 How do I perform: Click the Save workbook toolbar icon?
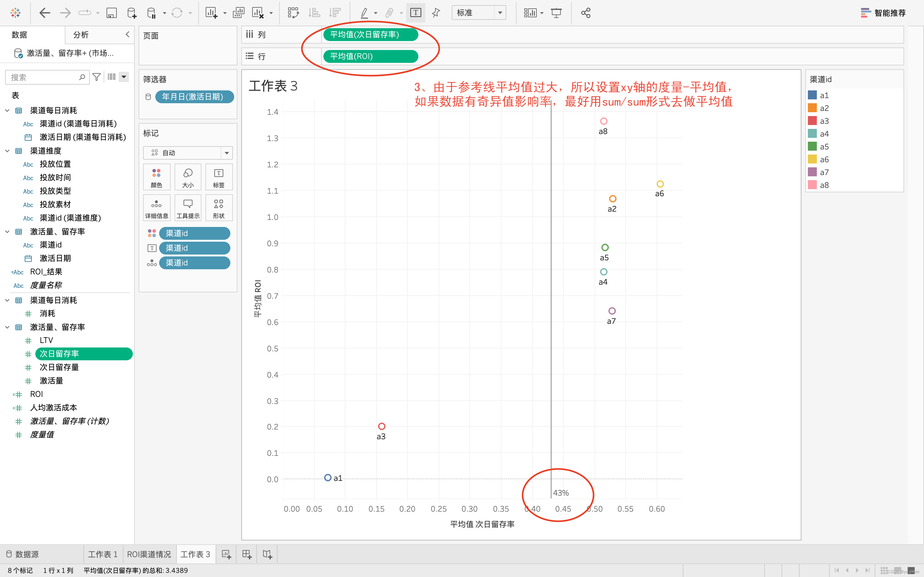[111, 13]
